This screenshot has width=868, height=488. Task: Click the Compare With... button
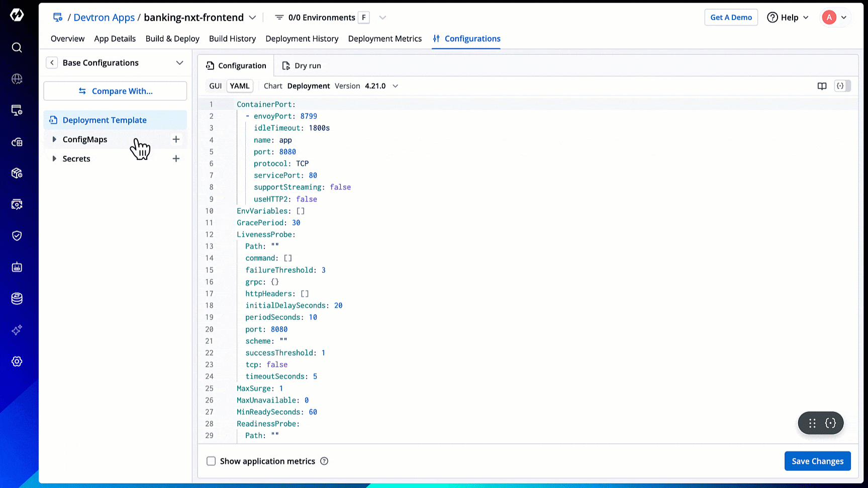115,91
